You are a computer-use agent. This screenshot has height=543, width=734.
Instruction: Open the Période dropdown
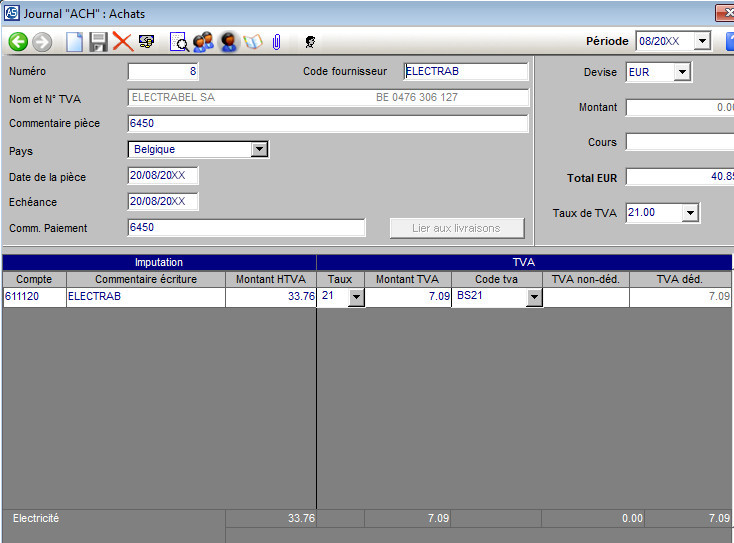pos(701,42)
